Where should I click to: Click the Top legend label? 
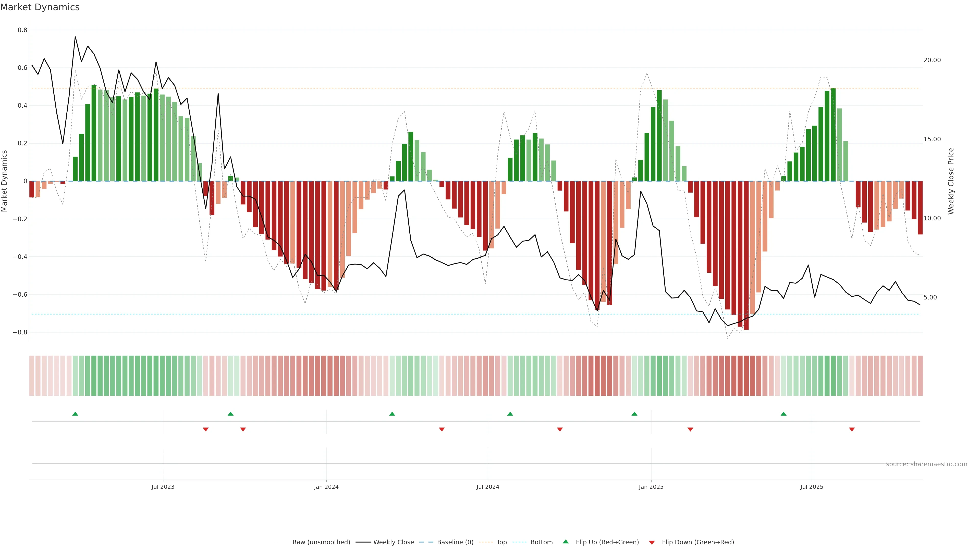point(501,542)
